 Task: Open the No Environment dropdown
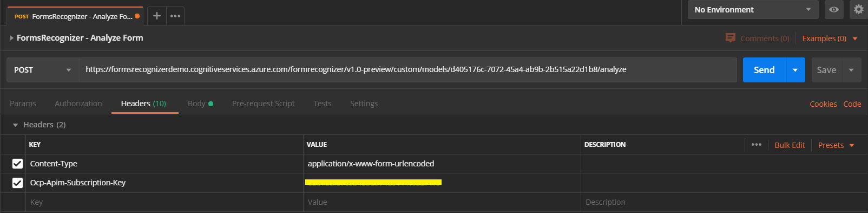coord(753,10)
